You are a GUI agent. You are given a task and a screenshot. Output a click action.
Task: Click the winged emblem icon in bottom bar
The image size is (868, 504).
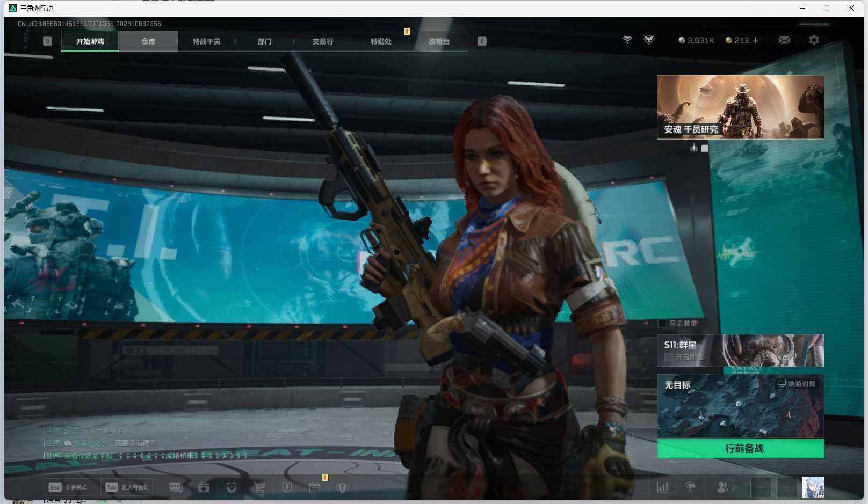pyautogui.click(x=342, y=487)
